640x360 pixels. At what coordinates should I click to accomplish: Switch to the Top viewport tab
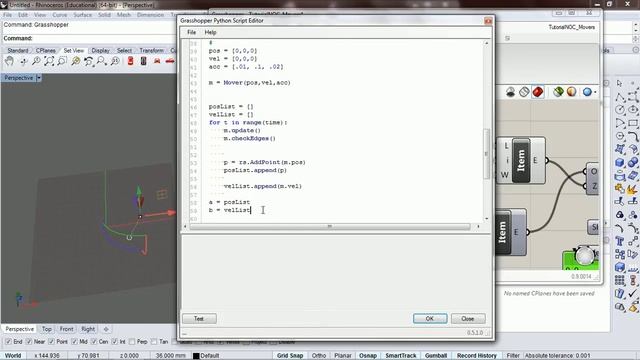47,329
